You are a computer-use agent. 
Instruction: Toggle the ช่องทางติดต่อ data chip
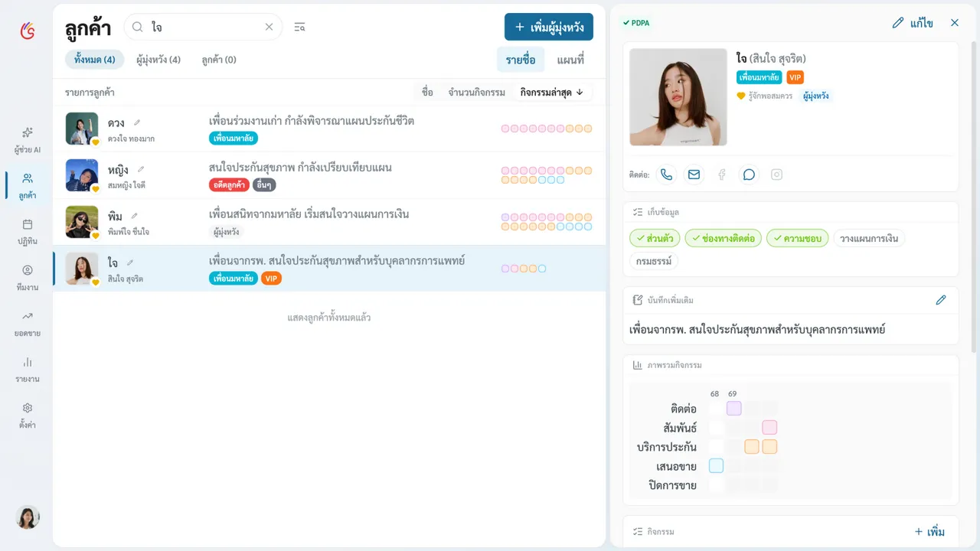[x=723, y=239]
